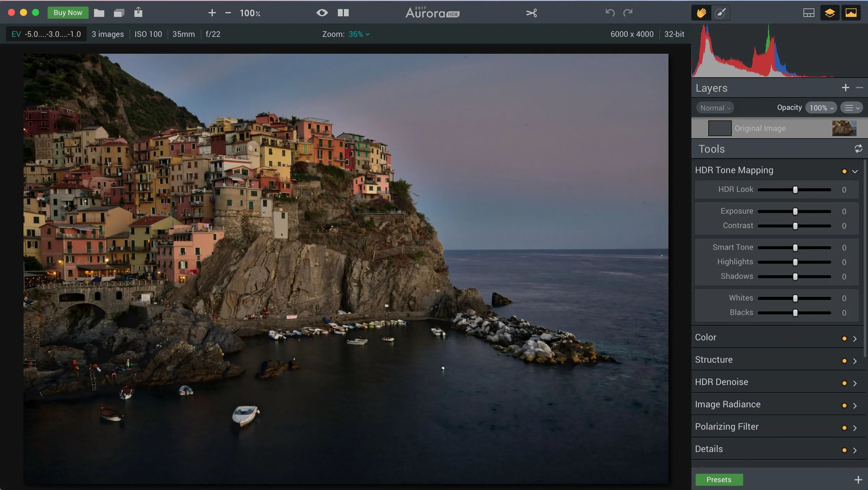This screenshot has height=490, width=868.
Task: Click the Exposure slider handle
Action: (795, 211)
